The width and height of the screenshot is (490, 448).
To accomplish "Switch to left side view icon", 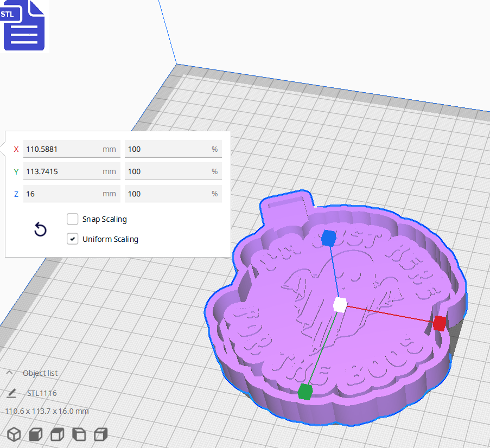I will [78, 434].
